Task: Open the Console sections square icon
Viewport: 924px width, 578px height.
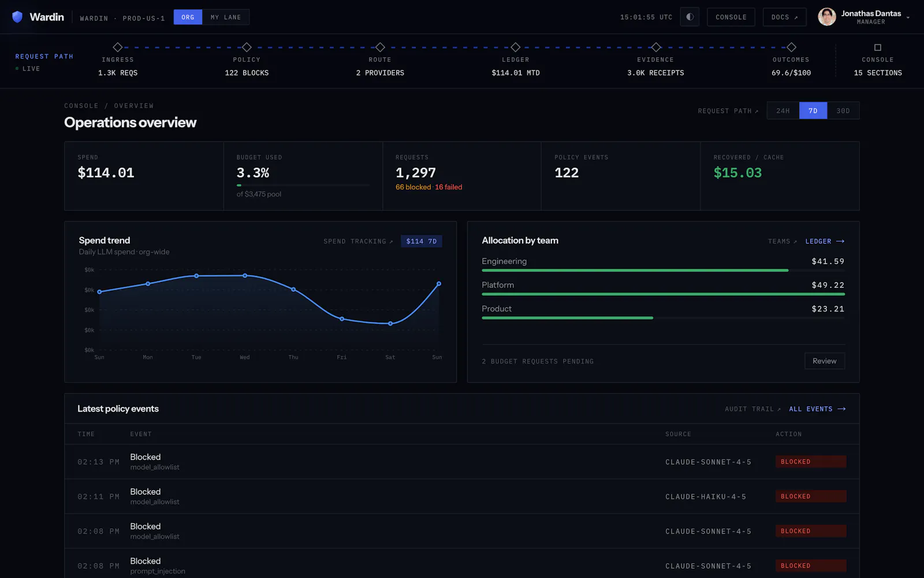Action: coord(878,47)
